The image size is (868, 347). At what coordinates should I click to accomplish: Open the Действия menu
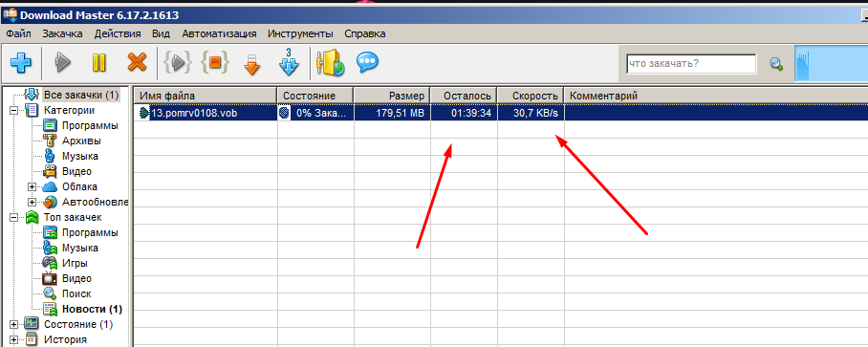[118, 33]
